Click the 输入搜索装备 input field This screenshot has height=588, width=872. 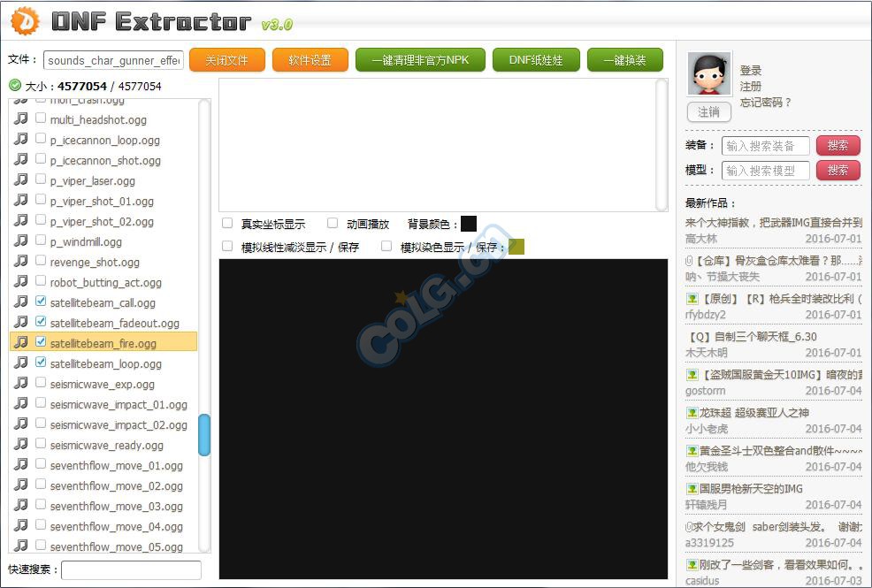[x=766, y=146]
